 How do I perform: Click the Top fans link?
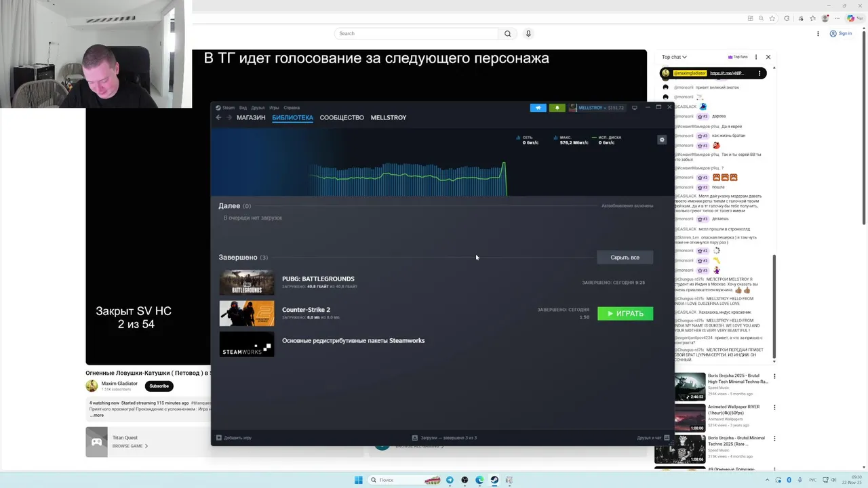(737, 57)
